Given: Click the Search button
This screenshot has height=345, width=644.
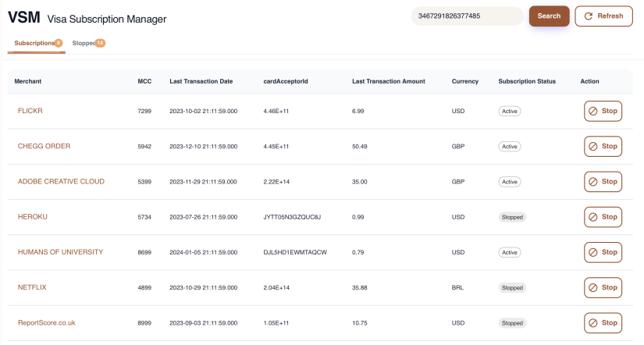Looking at the screenshot, I should point(549,16).
